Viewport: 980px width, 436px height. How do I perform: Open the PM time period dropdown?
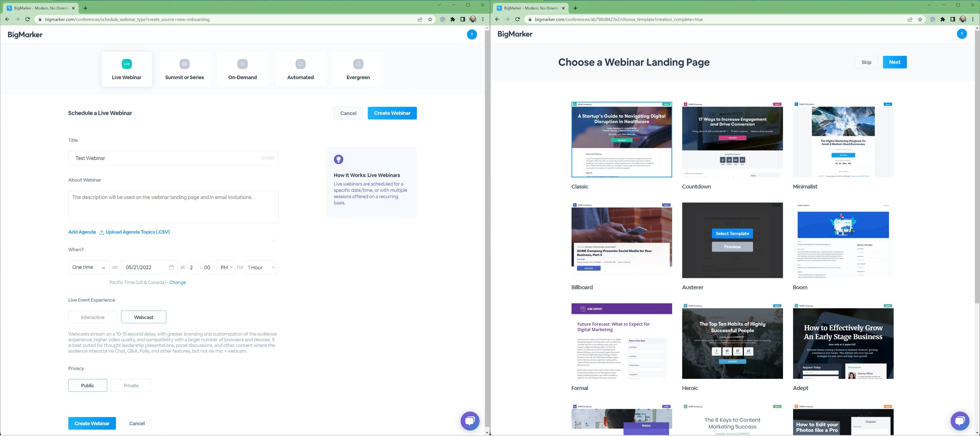[226, 267]
